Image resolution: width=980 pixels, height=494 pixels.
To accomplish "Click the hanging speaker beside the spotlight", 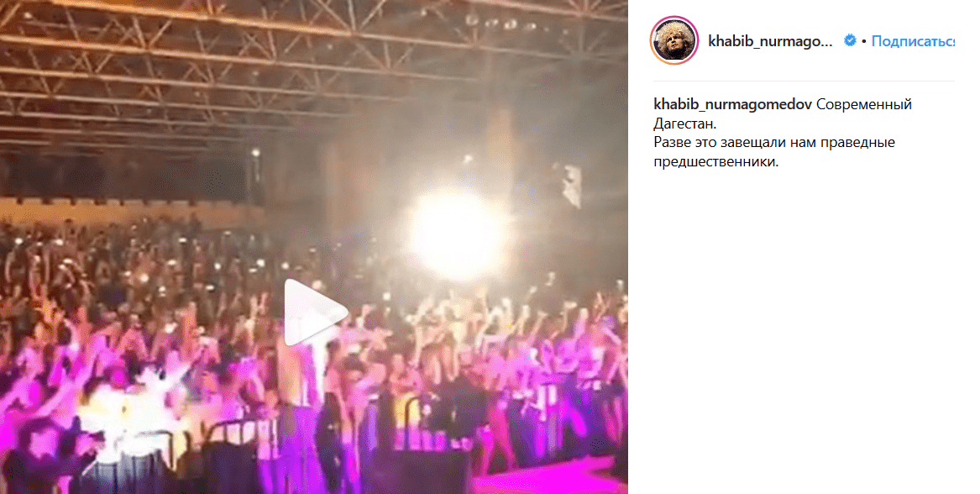I will click(x=572, y=185).
